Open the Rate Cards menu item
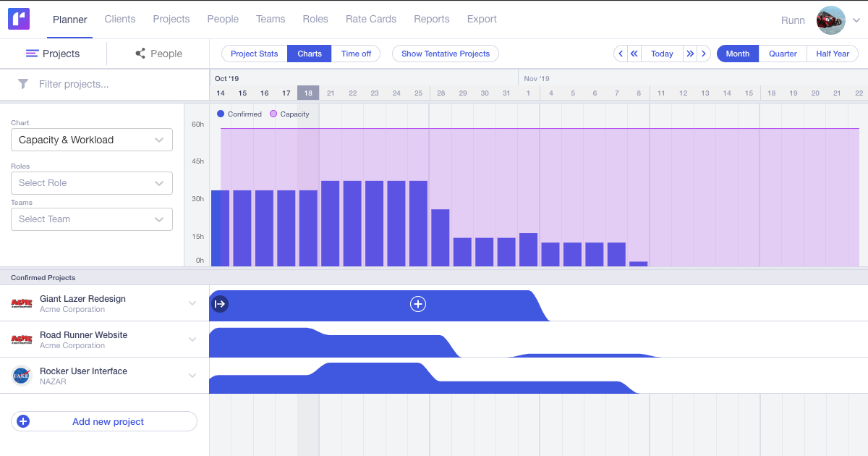 point(371,20)
